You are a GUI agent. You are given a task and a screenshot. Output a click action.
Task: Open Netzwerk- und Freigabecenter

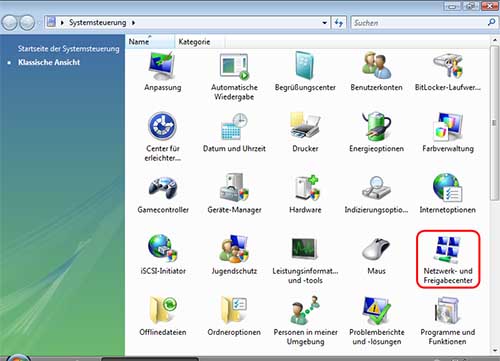click(x=448, y=259)
